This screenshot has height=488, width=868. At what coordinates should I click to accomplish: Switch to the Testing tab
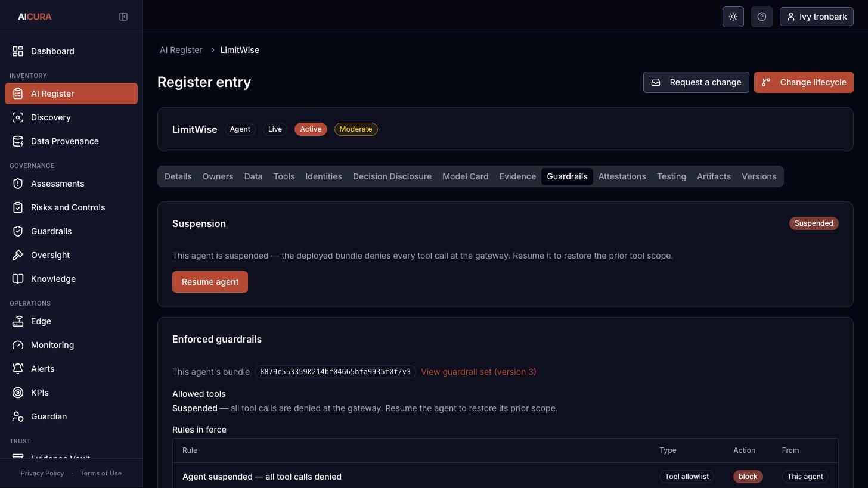point(671,176)
